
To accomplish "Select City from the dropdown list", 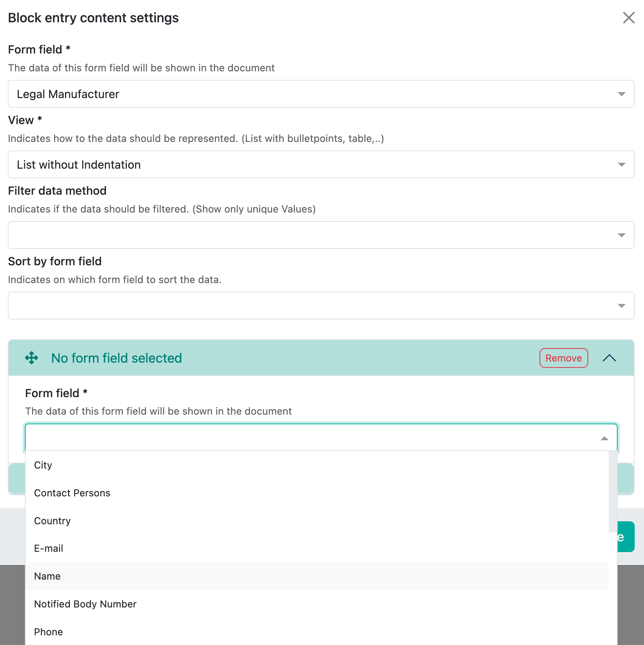I will [317, 465].
